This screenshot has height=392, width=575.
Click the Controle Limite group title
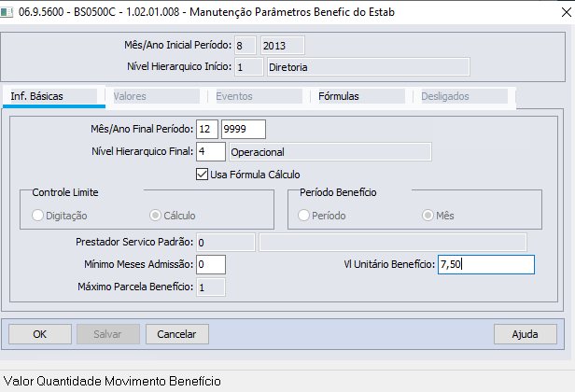point(65,192)
